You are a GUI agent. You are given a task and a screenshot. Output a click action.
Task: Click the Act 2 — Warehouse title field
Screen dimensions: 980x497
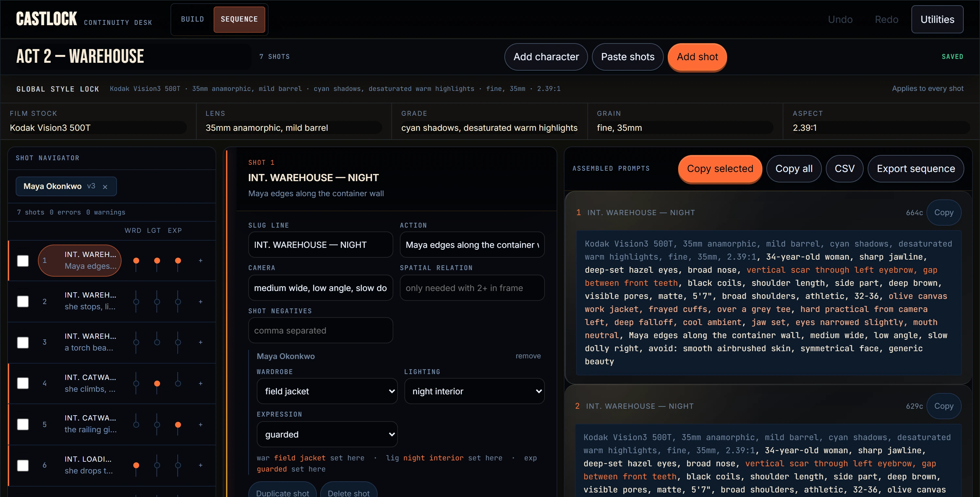pyautogui.click(x=133, y=56)
